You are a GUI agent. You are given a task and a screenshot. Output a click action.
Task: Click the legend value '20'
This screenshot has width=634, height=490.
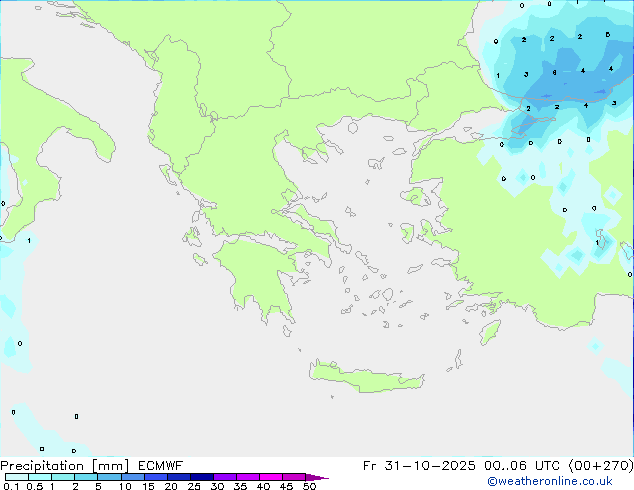click(171, 486)
